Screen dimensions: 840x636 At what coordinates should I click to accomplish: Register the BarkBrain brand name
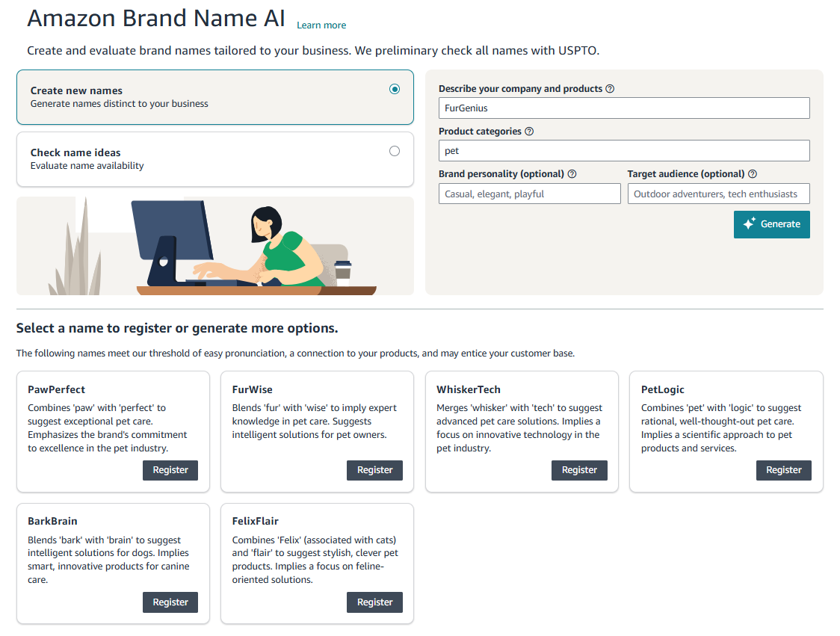(x=170, y=602)
